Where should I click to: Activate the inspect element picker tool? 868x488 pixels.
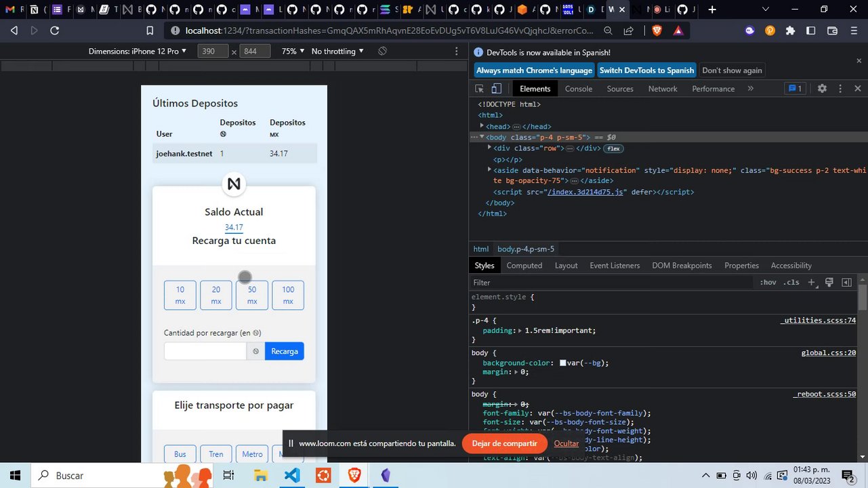tap(479, 89)
